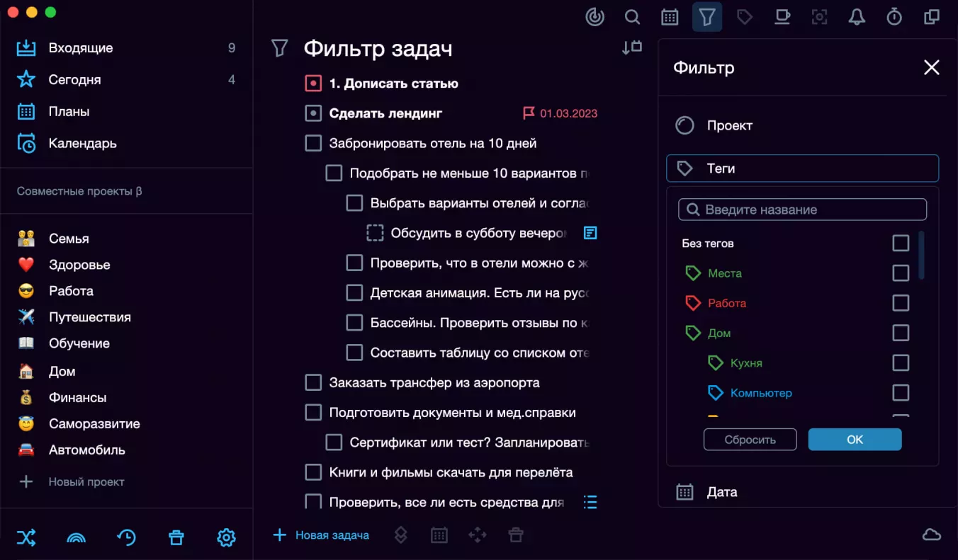958x560 pixels.
Task: Click the focus mode frame icon
Action: [819, 17]
